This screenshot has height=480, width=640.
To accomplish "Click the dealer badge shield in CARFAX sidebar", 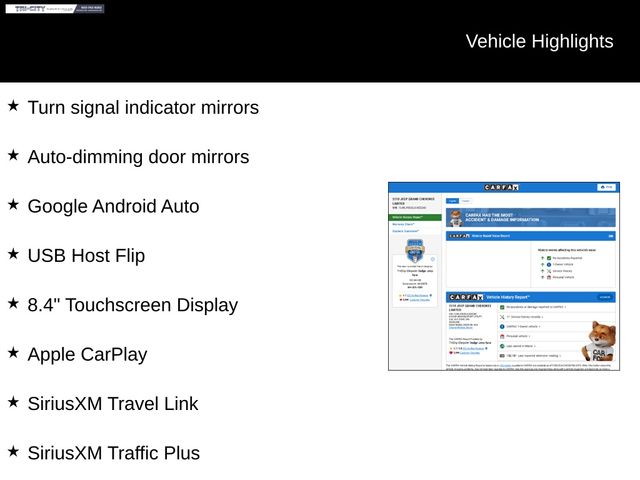I will tap(415, 251).
